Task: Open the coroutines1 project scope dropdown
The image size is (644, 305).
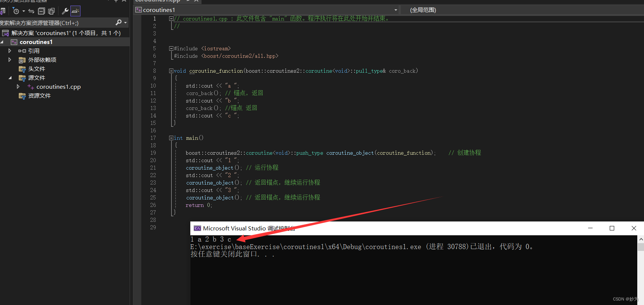Action: click(396, 10)
